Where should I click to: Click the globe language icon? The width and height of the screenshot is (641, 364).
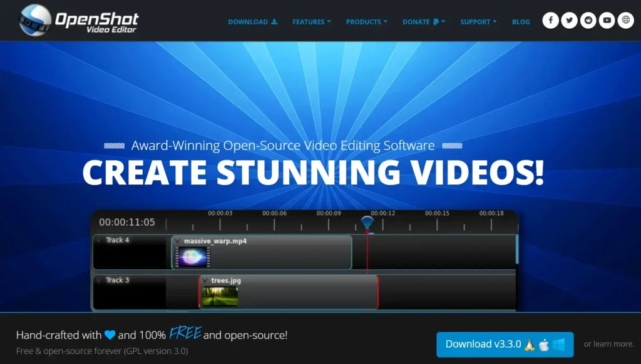(625, 21)
